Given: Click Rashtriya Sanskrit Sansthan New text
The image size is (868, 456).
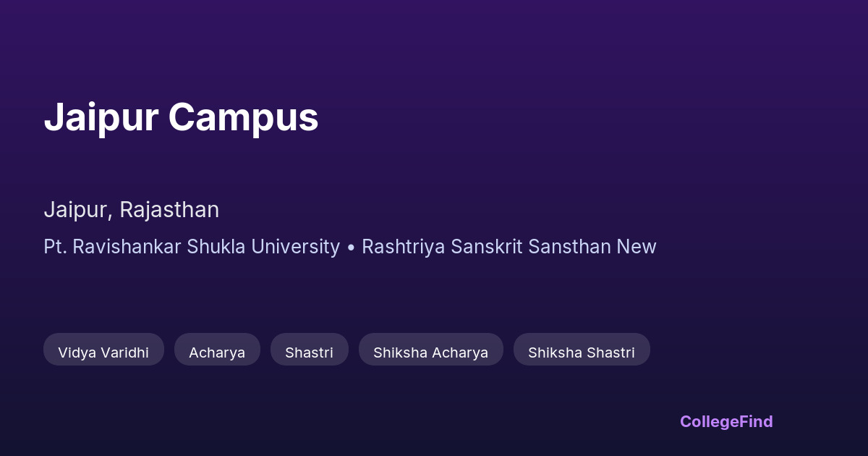Looking at the screenshot, I should click(509, 247).
